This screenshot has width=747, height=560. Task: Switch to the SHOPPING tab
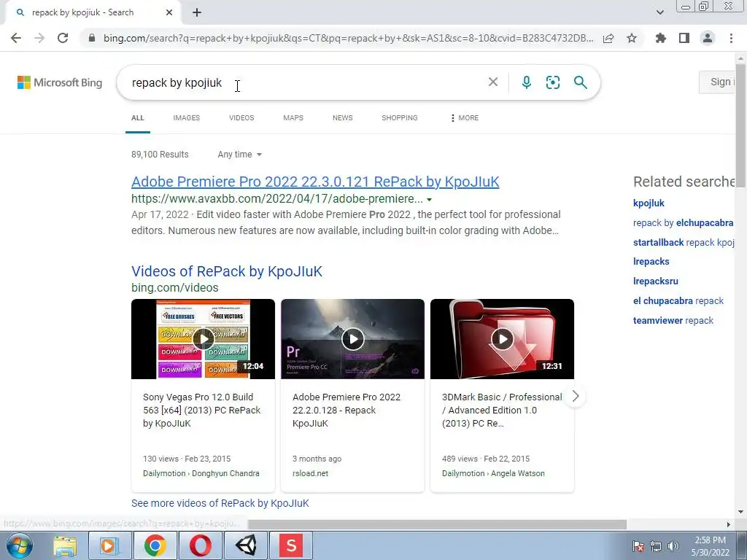click(x=399, y=117)
